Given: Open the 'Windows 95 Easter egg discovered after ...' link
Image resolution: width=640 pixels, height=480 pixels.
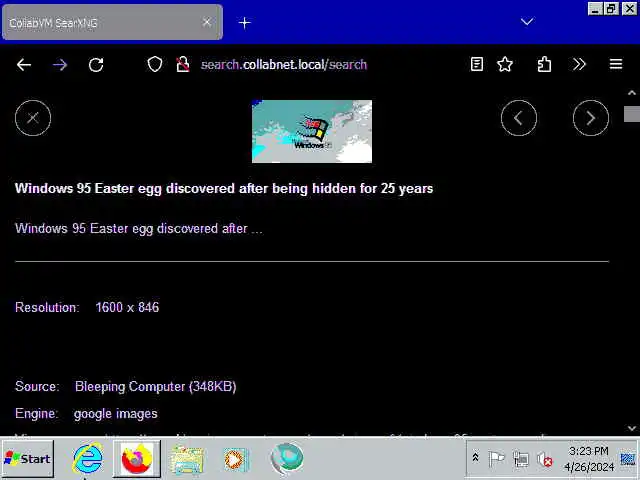Looking at the screenshot, I should [139, 229].
